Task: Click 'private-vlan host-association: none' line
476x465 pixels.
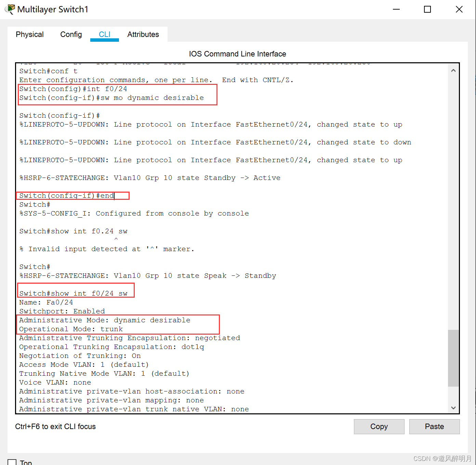Action: [x=132, y=391]
